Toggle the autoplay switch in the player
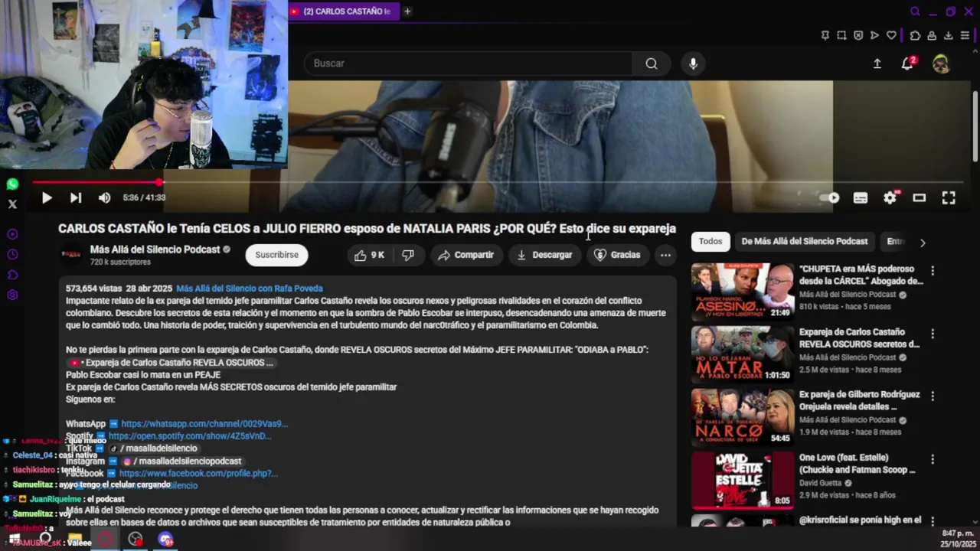 point(830,197)
